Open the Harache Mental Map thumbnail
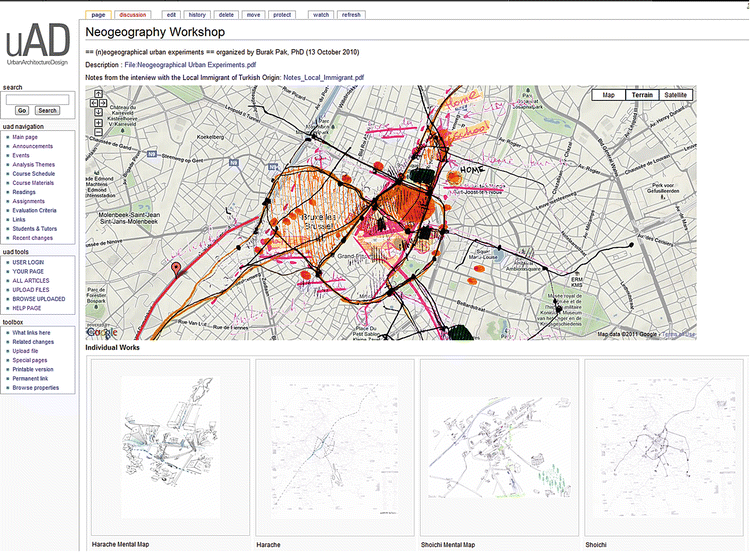 [x=170, y=448]
